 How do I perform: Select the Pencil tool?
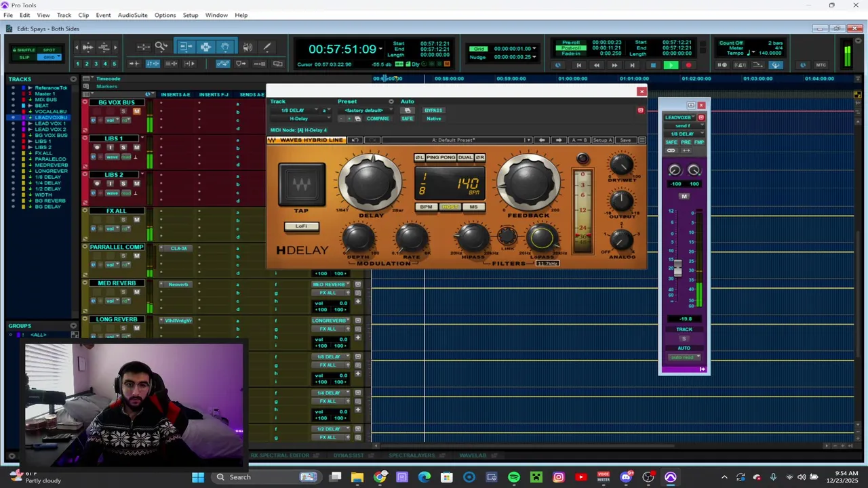267,47
